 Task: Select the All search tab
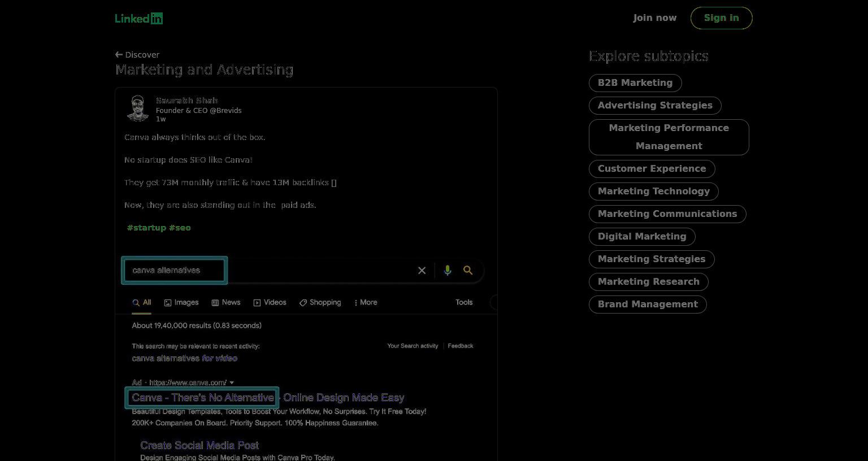click(142, 303)
